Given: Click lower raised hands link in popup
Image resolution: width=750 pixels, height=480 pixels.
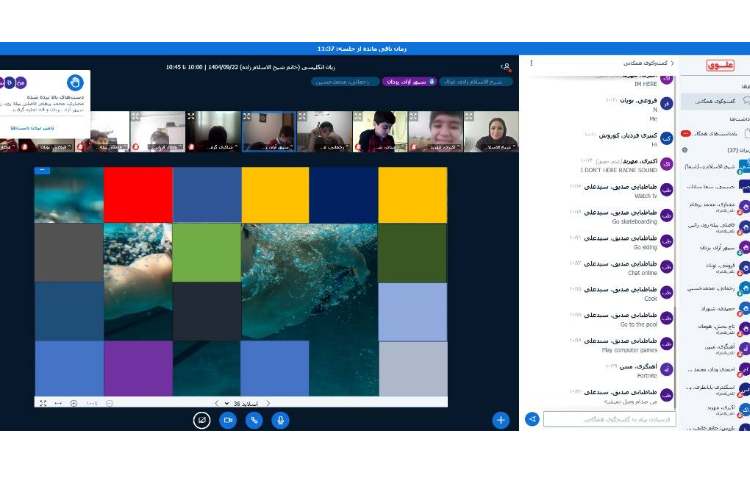Looking at the screenshot, I should pos(34,128).
